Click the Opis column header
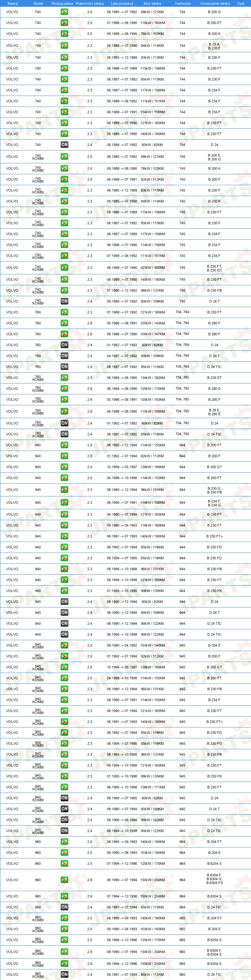The width and height of the screenshot is (251, 980). click(x=241, y=4)
